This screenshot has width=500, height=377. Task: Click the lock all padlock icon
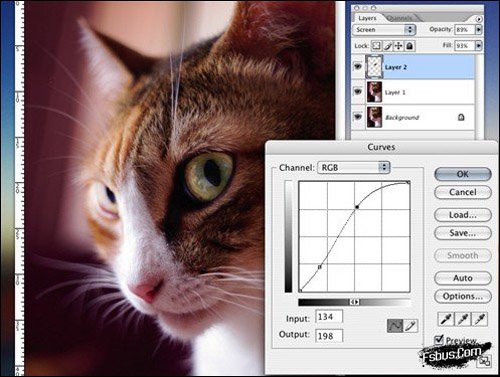coord(410,46)
